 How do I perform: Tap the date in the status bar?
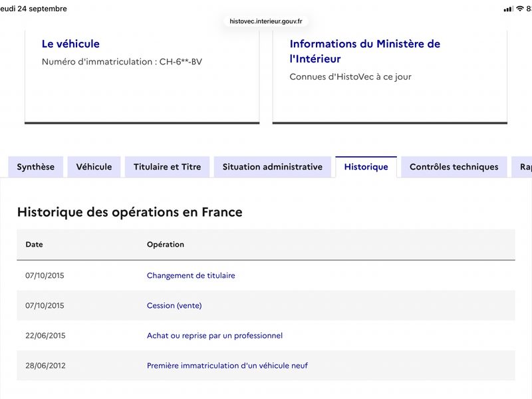coord(33,9)
